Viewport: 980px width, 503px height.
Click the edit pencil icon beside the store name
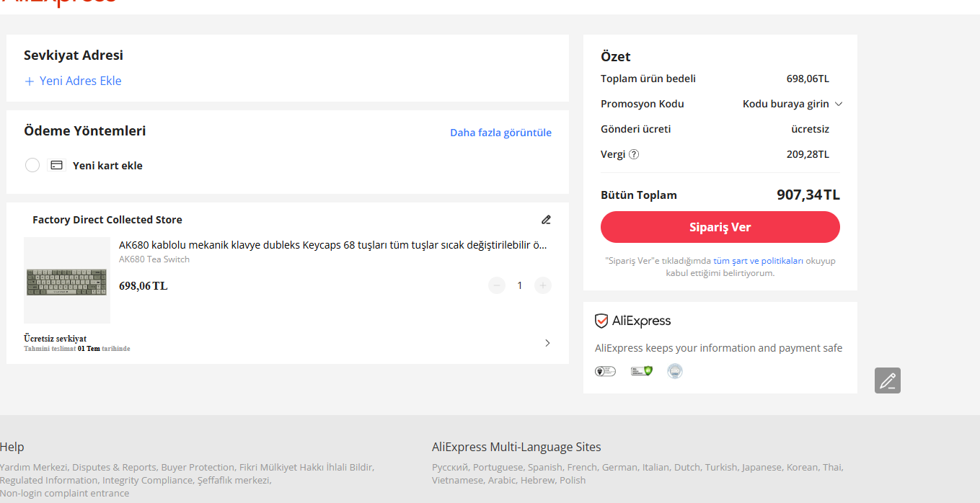[546, 220]
